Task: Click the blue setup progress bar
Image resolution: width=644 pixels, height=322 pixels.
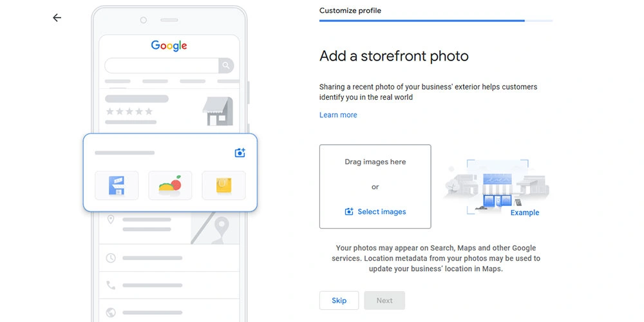Action: click(422, 21)
